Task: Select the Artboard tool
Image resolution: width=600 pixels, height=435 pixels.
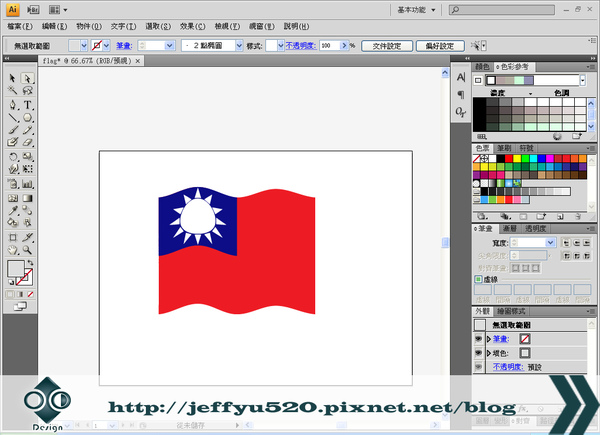Action: [12, 237]
